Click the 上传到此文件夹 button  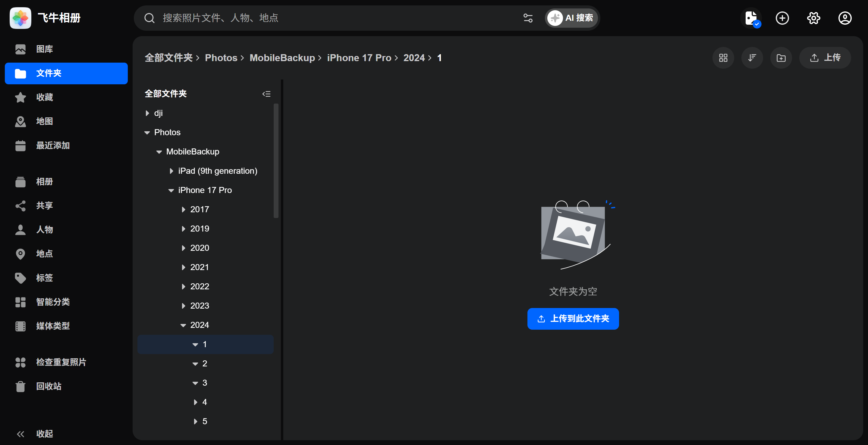click(573, 319)
